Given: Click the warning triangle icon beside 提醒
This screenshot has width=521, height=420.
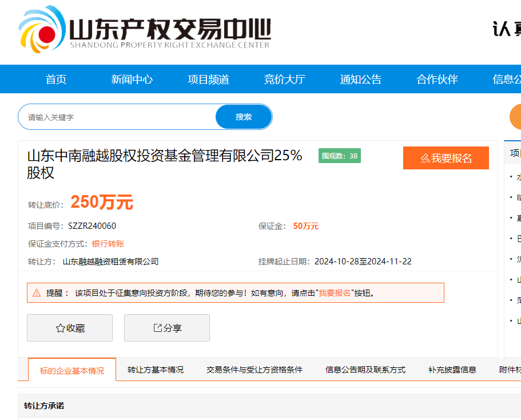Looking at the screenshot, I should pyautogui.click(x=37, y=293).
